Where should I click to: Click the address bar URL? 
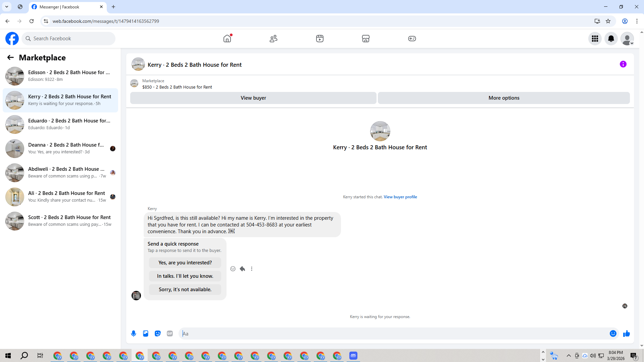click(x=106, y=21)
